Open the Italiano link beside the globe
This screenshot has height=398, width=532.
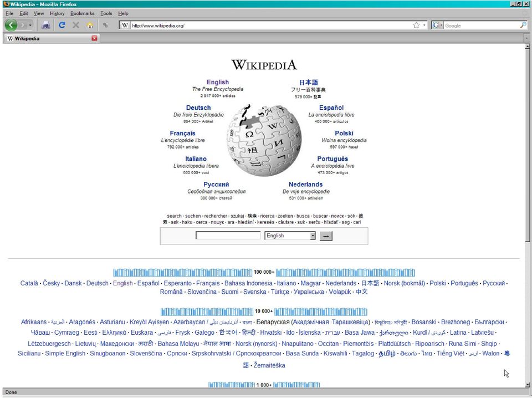click(x=196, y=159)
